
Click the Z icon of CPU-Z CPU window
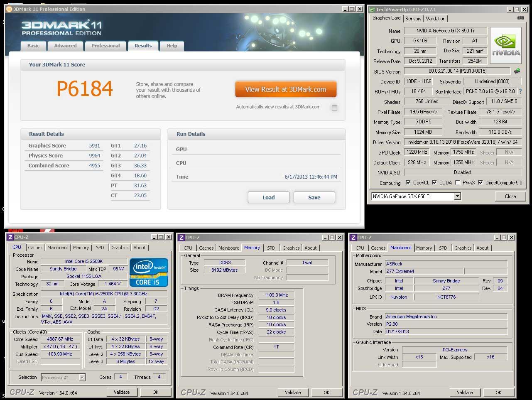pos(10,237)
